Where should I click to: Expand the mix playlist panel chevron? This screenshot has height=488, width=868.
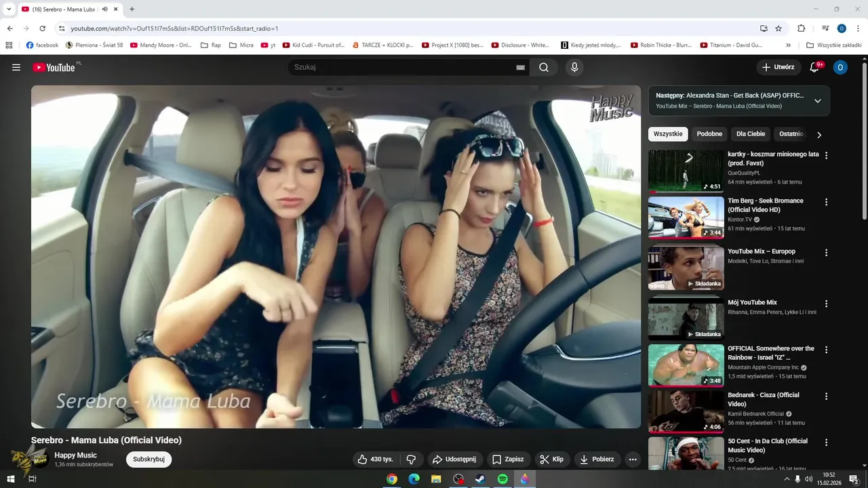click(x=817, y=101)
